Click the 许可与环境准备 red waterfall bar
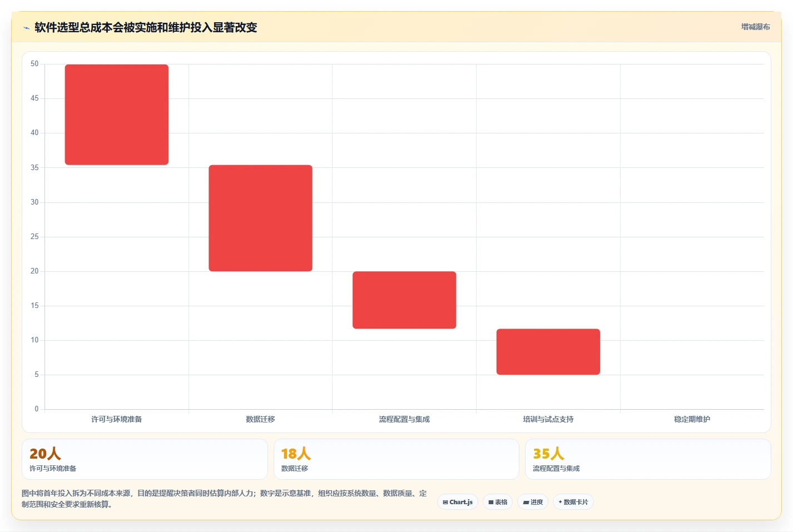793x532 pixels. [x=117, y=115]
